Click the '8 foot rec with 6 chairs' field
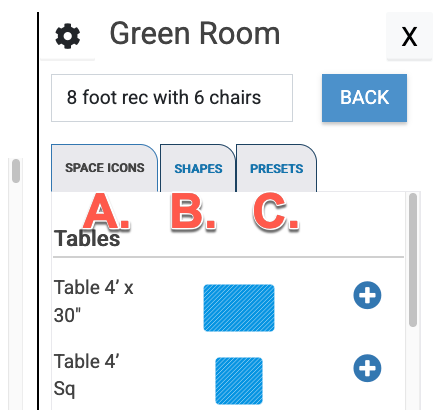The image size is (441, 410). 172,98
